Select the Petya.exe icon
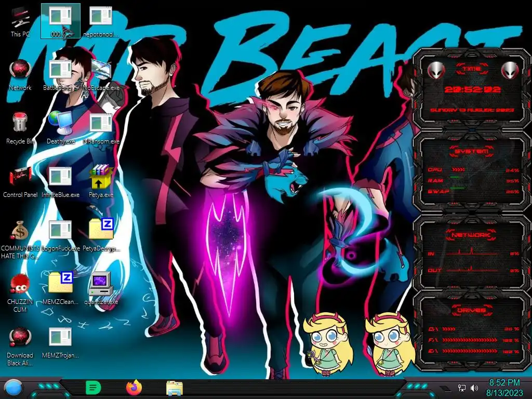Image resolution: width=532 pixels, height=399 pixels. point(101,182)
